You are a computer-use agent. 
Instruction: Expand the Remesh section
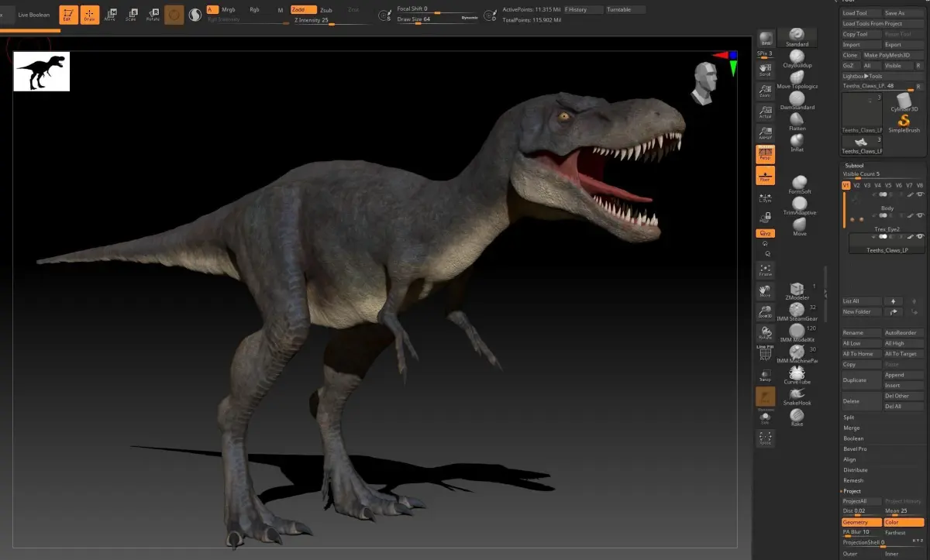[x=852, y=480]
